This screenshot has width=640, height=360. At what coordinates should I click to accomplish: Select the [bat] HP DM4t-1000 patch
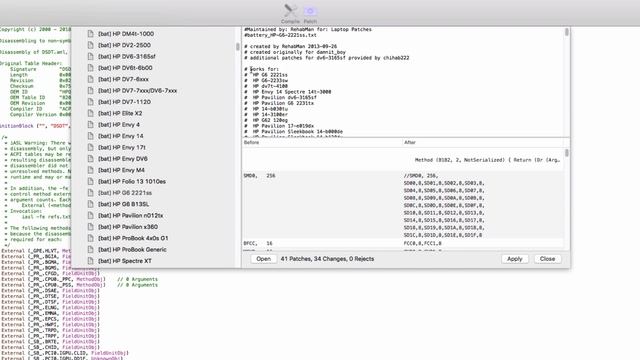pos(126,34)
